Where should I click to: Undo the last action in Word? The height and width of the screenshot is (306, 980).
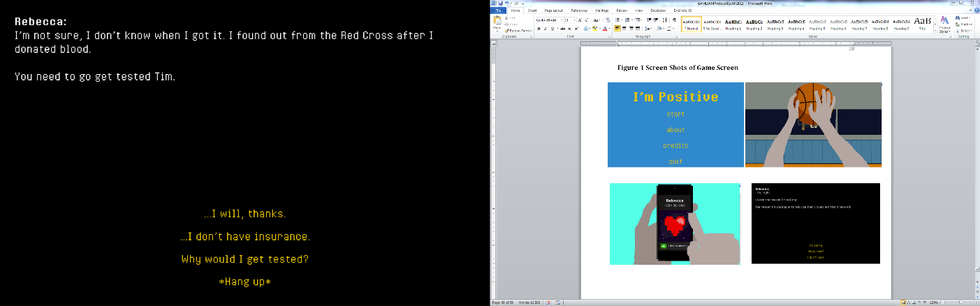click(x=506, y=3)
